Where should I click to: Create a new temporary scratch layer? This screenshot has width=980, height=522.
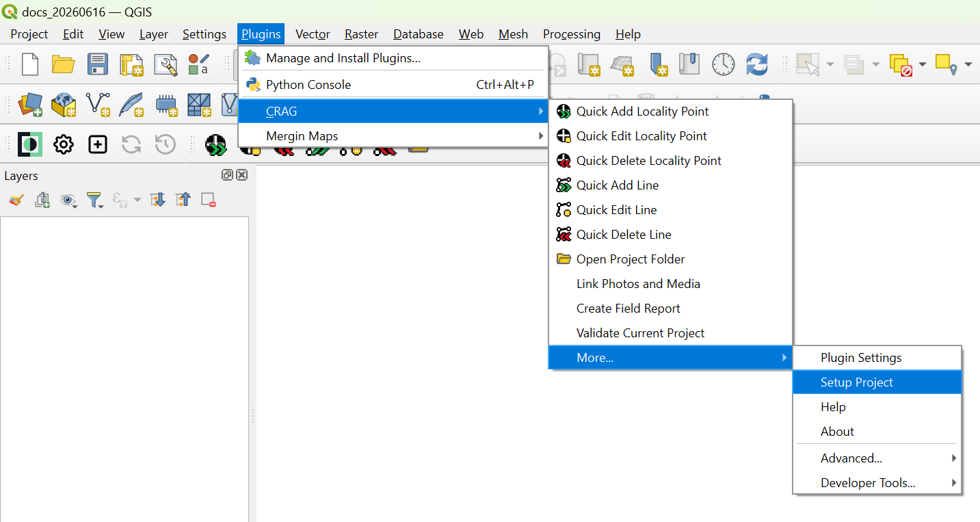pos(165,104)
